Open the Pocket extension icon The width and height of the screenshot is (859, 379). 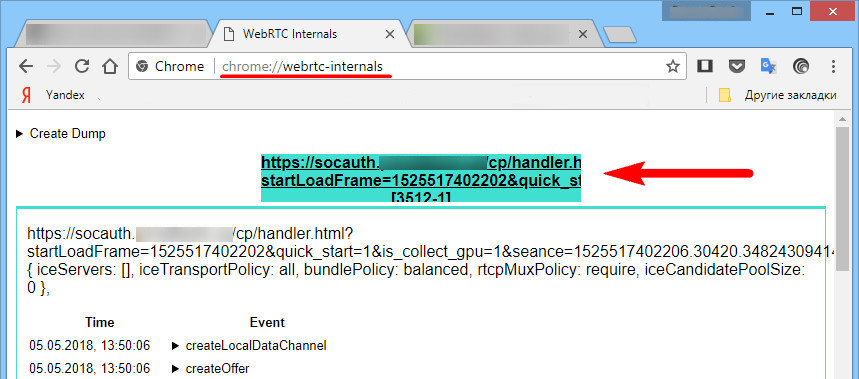(736, 66)
